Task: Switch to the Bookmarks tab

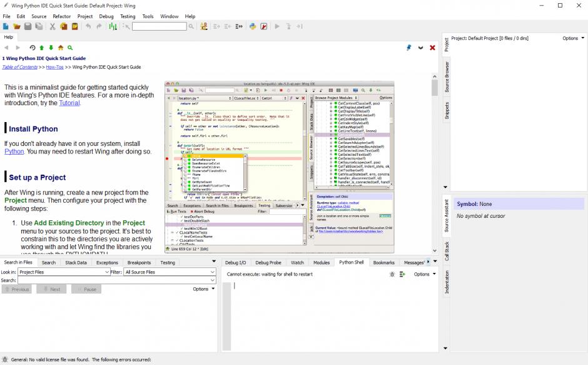Action: [383, 262]
